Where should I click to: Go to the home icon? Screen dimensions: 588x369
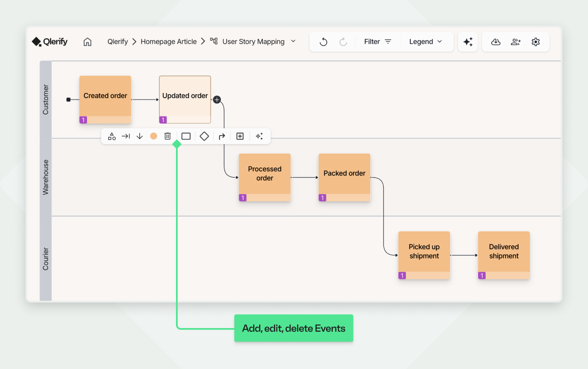(87, 42)
